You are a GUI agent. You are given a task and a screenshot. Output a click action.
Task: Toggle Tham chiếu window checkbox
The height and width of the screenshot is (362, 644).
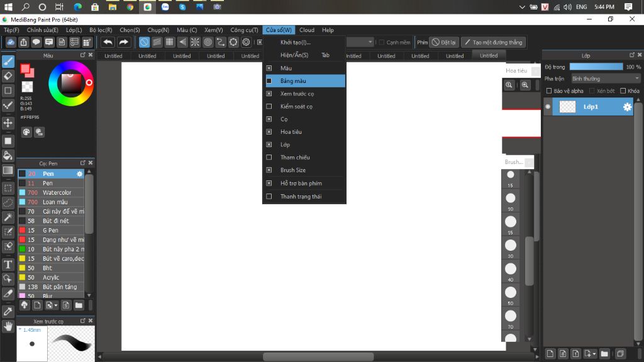(x=269, y=157)
